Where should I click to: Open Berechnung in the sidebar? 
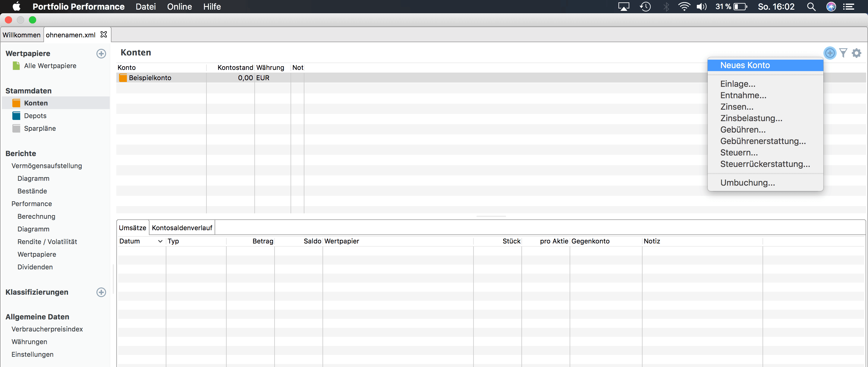coord(36,216)
